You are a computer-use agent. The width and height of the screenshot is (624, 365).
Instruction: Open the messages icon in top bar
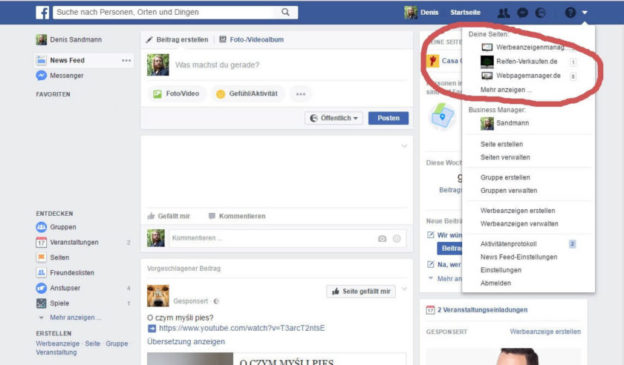pos(523,13)
